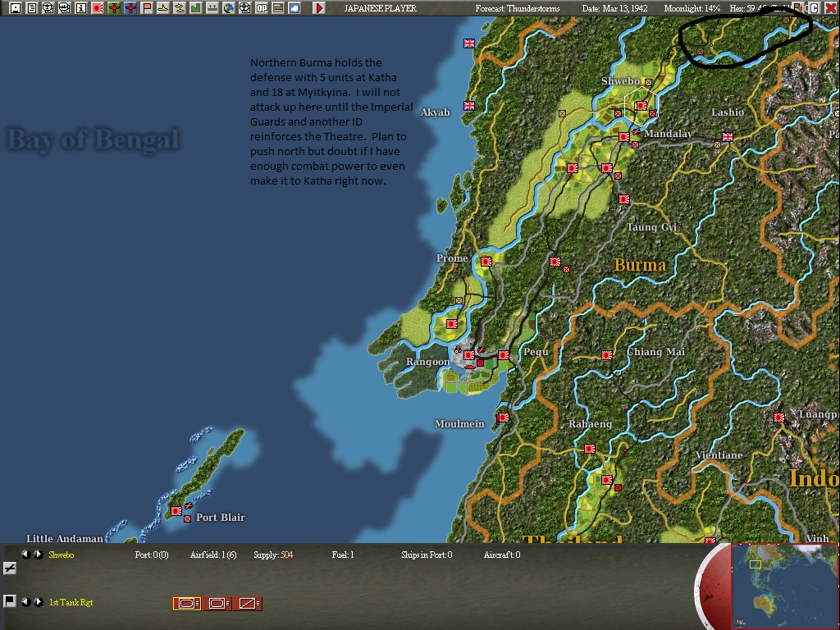Screen dimensions: 840x630
Task: Select the Japanese unit at Rangoon
Action: (469, 355)
